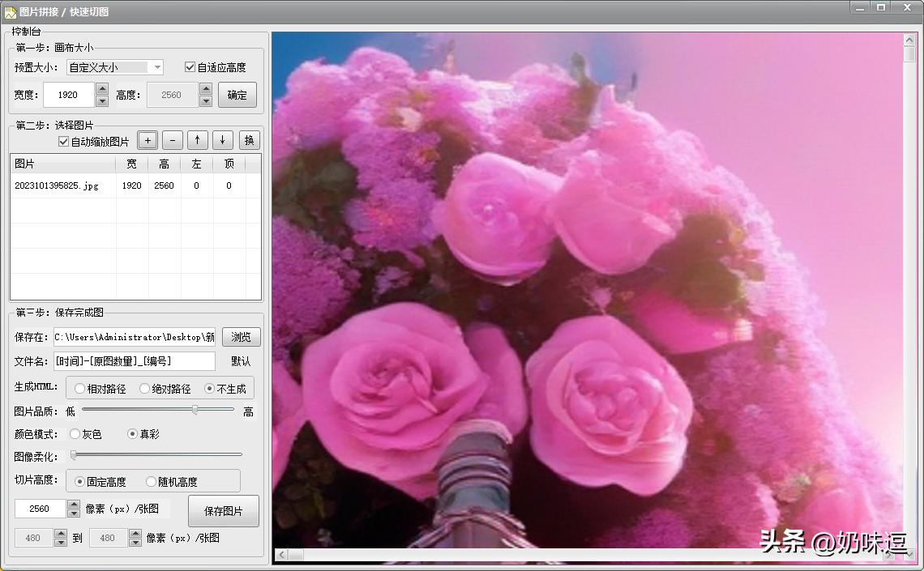This screenshot has width=924, height=571.
Task: Click the 换 replace image button
Action: [249, 140]
